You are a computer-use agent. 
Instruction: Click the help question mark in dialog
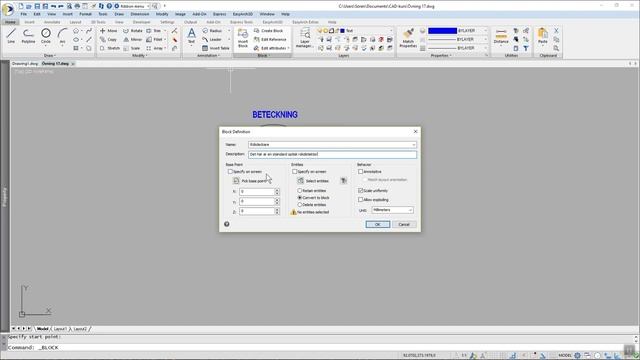227,224
